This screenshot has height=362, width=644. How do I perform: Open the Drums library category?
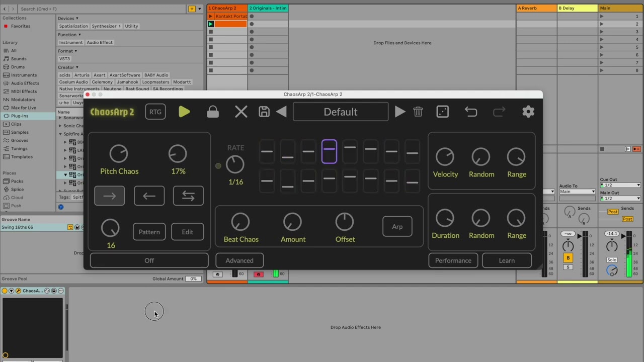pos(18,67)
